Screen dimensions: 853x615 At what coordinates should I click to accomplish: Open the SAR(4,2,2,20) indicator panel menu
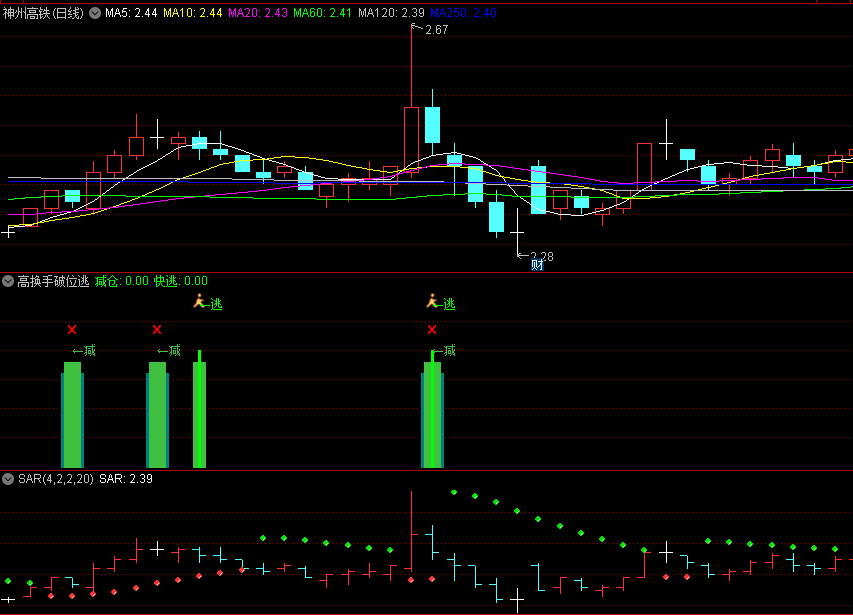pos(8,479)
